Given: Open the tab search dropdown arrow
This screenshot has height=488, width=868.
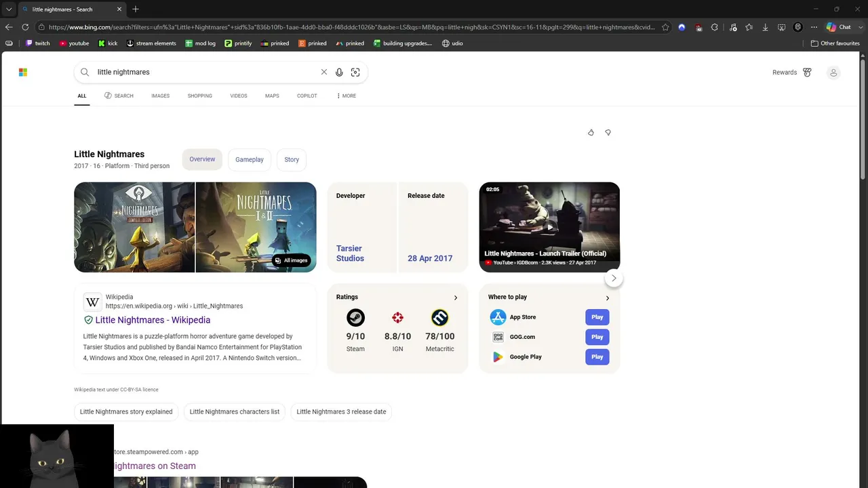Looking at the screenshot, I should pos(9,9).
